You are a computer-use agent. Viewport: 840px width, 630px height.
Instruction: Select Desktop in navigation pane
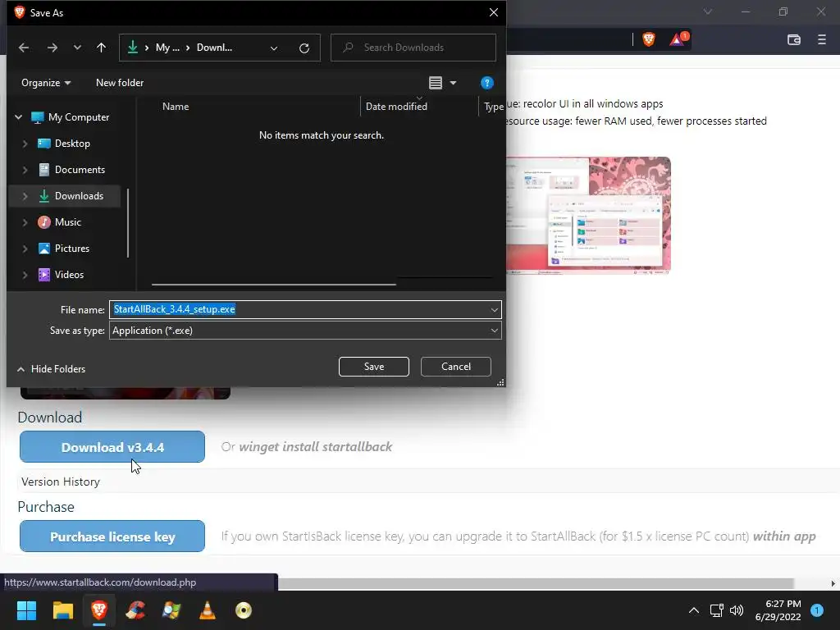pyautogui.click(x=72, y=144)
